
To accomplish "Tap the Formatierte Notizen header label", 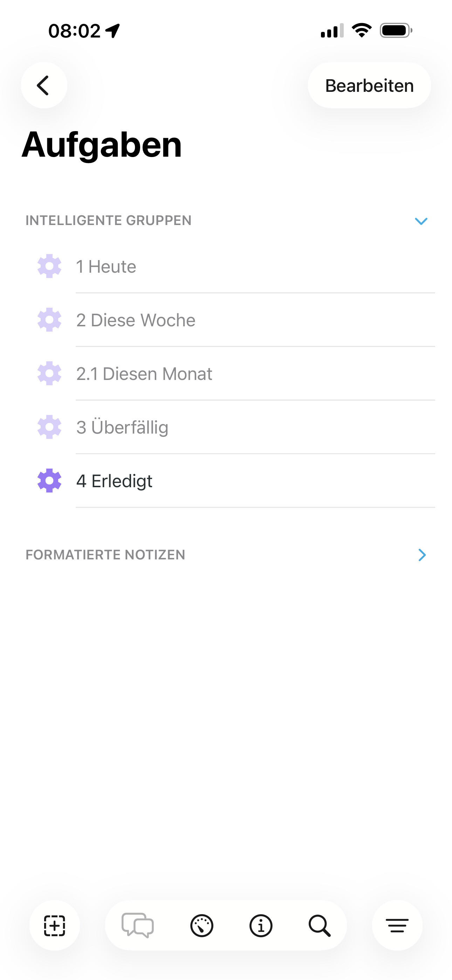I will (105, 555).
